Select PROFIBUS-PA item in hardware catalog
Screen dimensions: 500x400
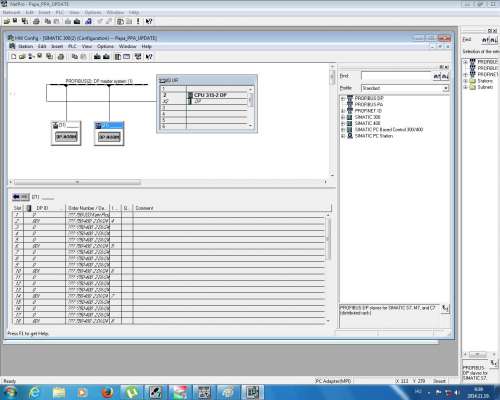pos(369,105)
